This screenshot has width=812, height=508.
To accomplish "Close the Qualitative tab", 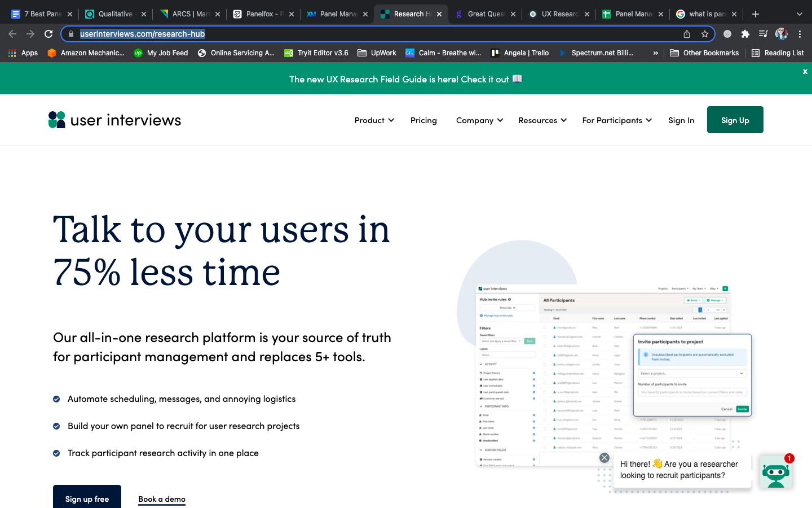I will (144, 14).
